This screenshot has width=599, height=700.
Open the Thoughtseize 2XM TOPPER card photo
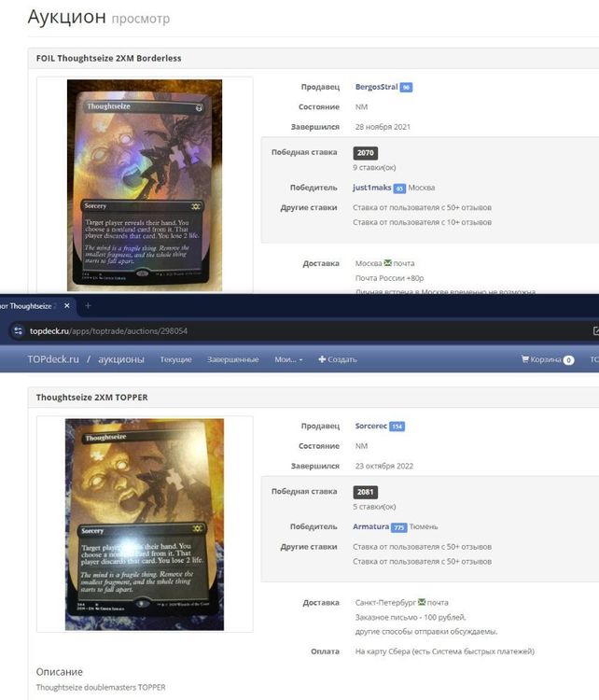point(145,523)
